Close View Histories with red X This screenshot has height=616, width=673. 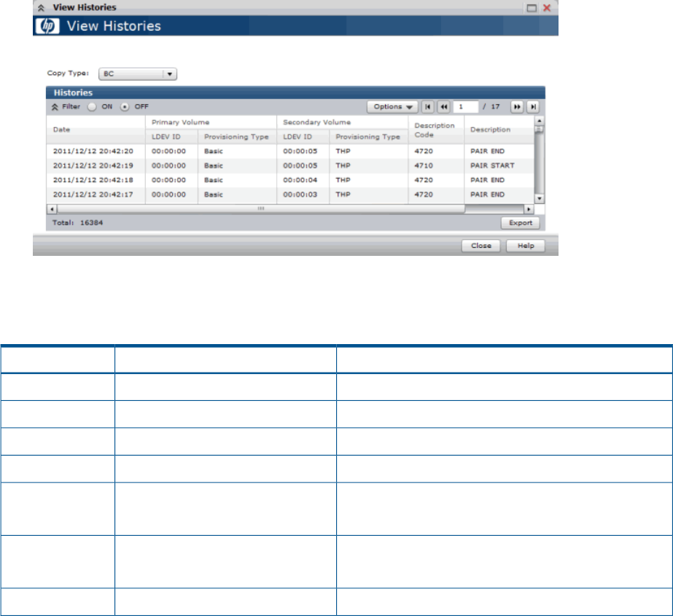point(547,8)
